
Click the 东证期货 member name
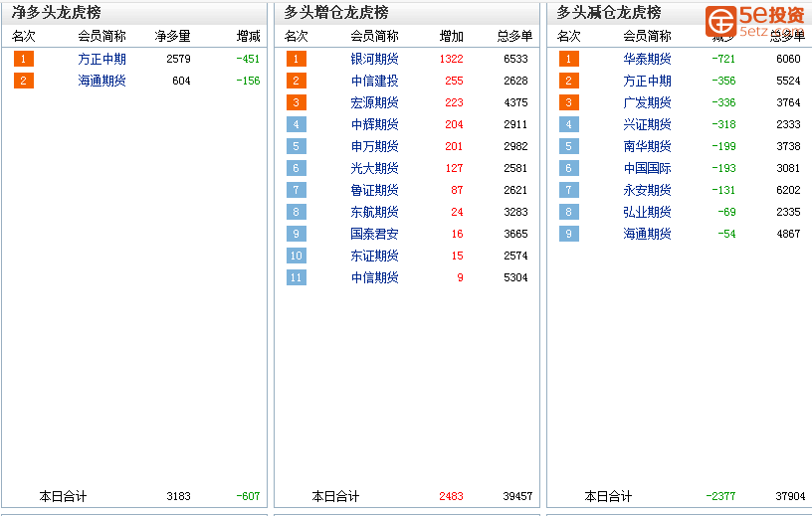[x=374, y=256]
